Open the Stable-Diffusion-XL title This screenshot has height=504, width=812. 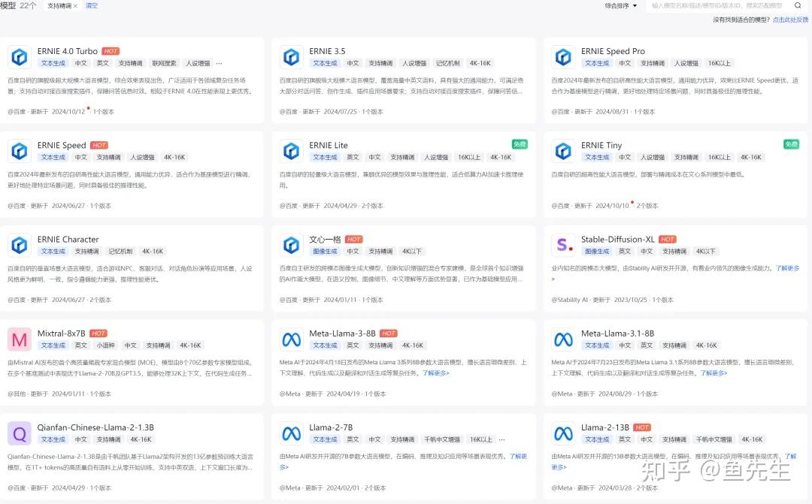tap(618, 240)
